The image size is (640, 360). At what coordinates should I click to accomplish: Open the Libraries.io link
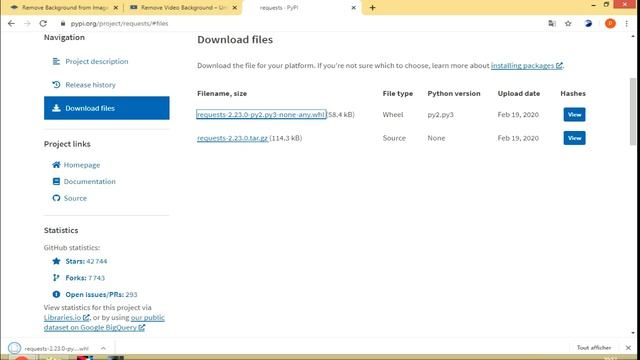pos(67,318)
